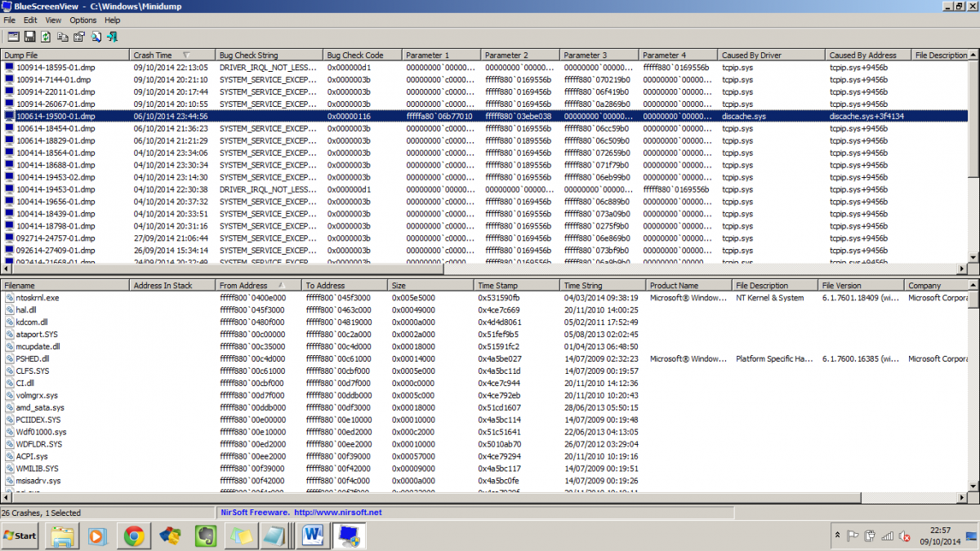Click the BlueScreenView taskbar button

click(x=349, y=536)
